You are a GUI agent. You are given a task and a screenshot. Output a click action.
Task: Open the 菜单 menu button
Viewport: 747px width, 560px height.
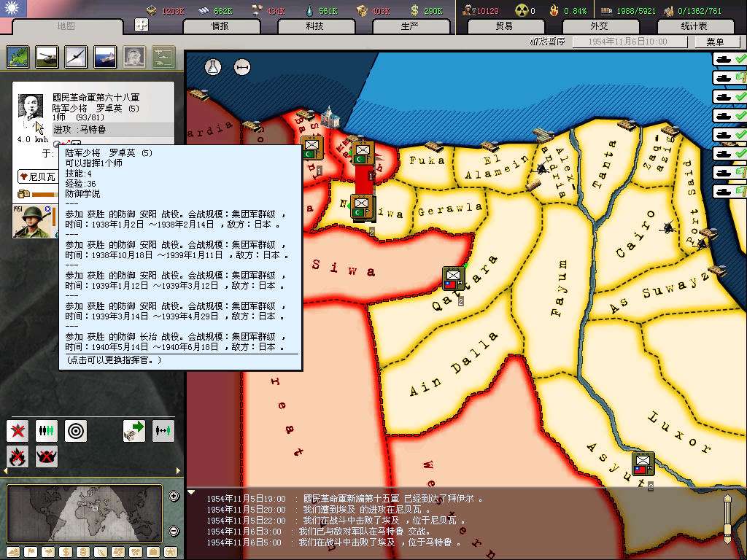pyautogui.click(x=715, y=42)
